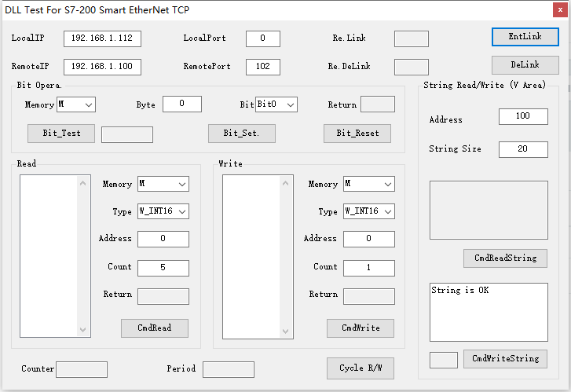Run the CmdRead command button
Image resolution: width=571 pixels, height=392 pixels.
(x=155, y=328)
